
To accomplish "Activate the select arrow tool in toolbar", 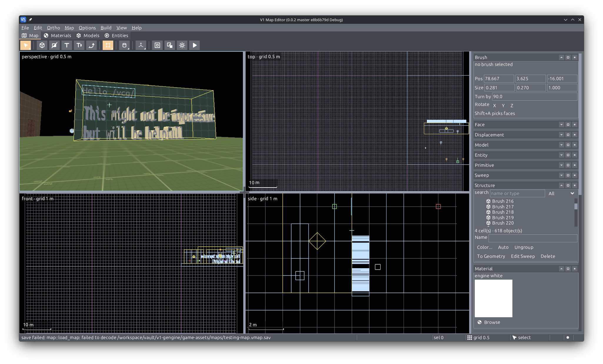I will (x=26, y=45).
